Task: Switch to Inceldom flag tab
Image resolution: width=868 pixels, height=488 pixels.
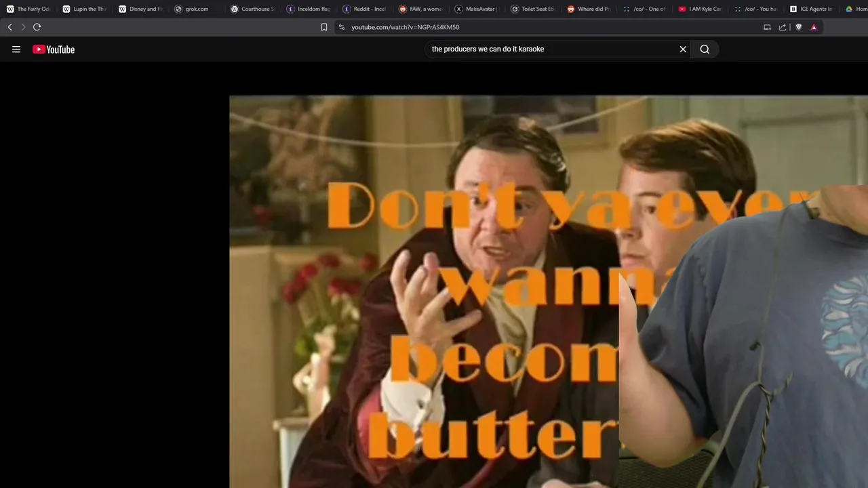Action: click(309, 9)
